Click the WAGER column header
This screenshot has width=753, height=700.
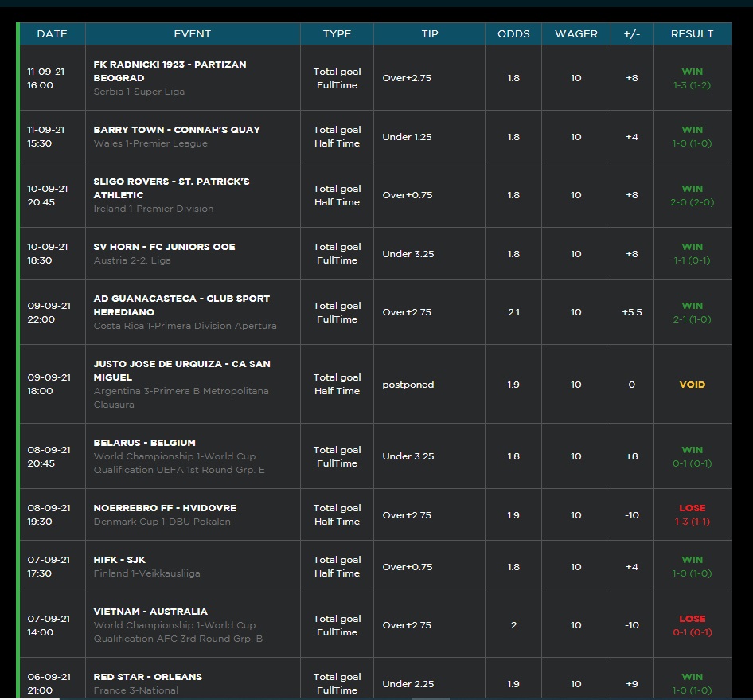[576, 34]
